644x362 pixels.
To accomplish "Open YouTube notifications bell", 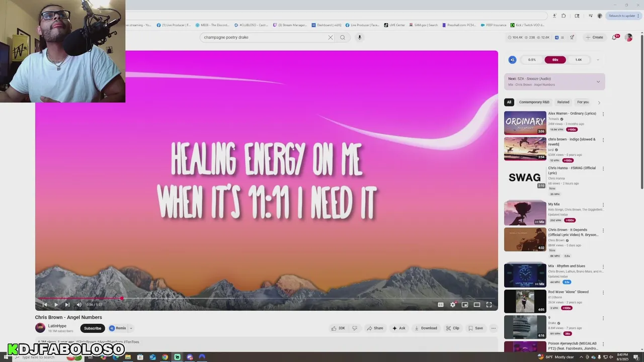I will (x=614, y=37).
